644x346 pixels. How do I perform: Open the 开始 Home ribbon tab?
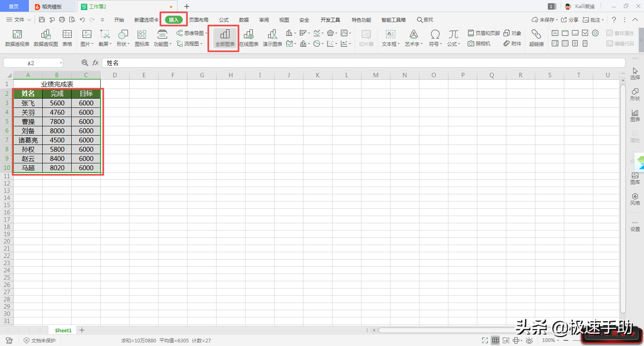click(119, 20)
